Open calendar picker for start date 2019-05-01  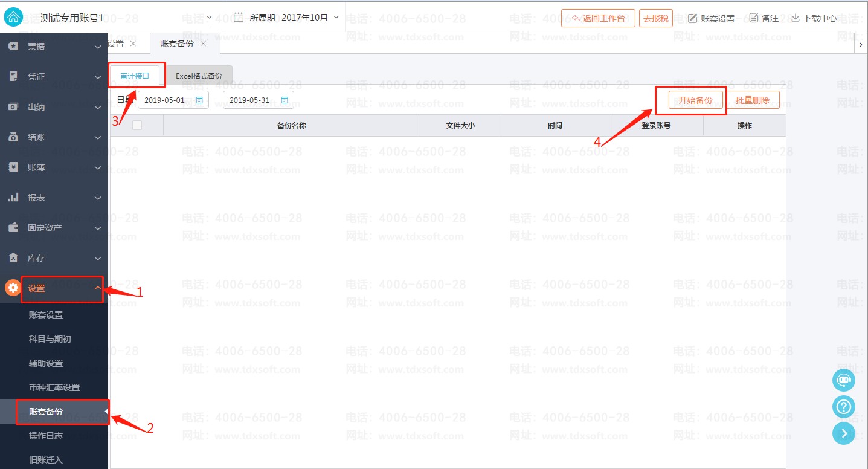pyautogui.click(x=199, y=100)
